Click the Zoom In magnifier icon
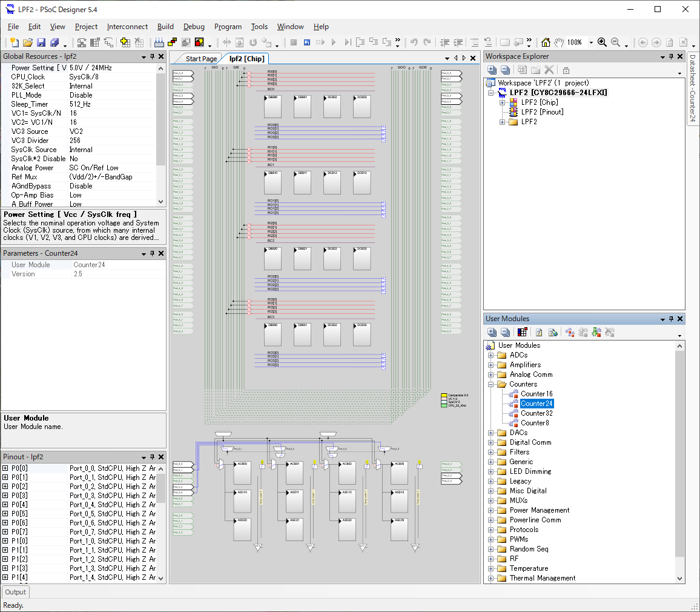Viewport: 700px width, 612px height. (602, 42)
